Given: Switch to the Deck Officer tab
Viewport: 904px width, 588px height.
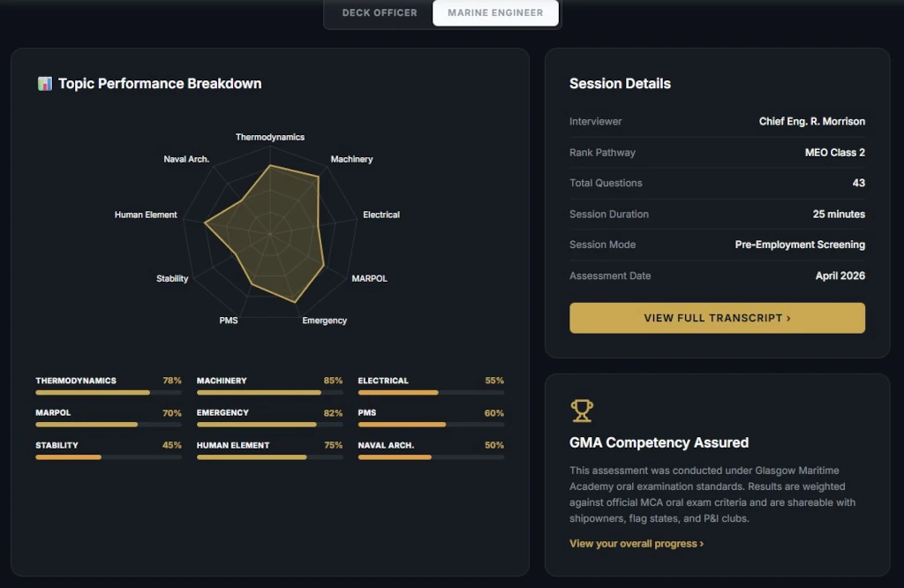Looking at the screenshot, I should [380, 12].
